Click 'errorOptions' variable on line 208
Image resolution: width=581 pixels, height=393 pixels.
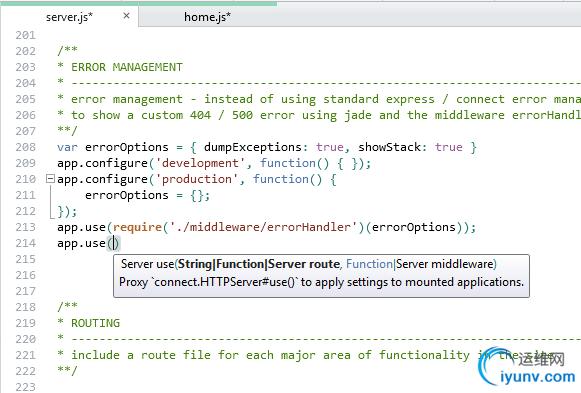tap(127, 147)
